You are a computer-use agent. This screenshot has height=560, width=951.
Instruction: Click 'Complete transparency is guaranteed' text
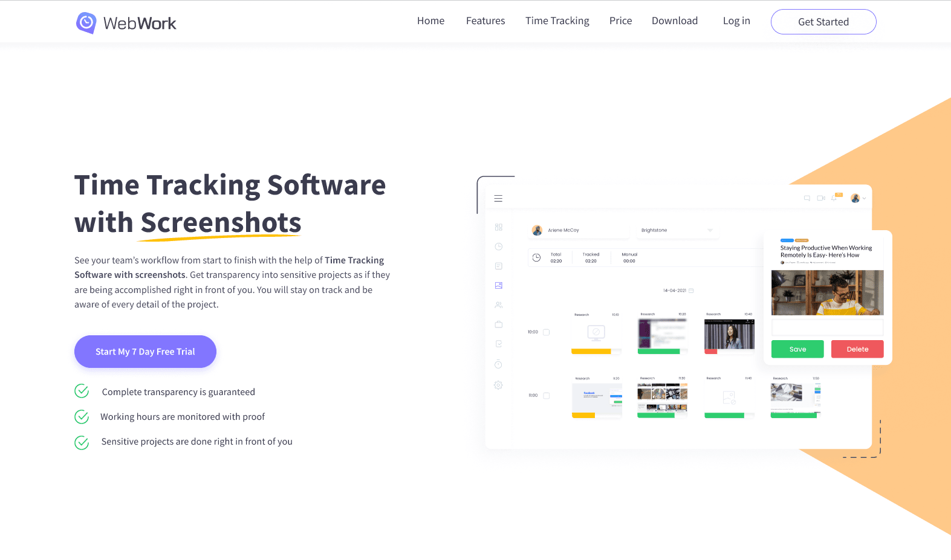(x=178, y=392)
